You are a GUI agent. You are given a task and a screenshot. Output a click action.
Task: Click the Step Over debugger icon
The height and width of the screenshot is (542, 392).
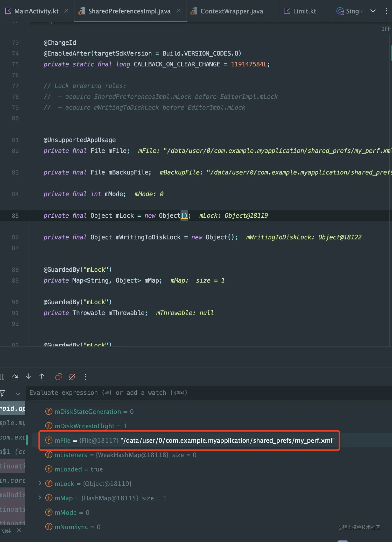pyautogui.click(x=15, y=377)
